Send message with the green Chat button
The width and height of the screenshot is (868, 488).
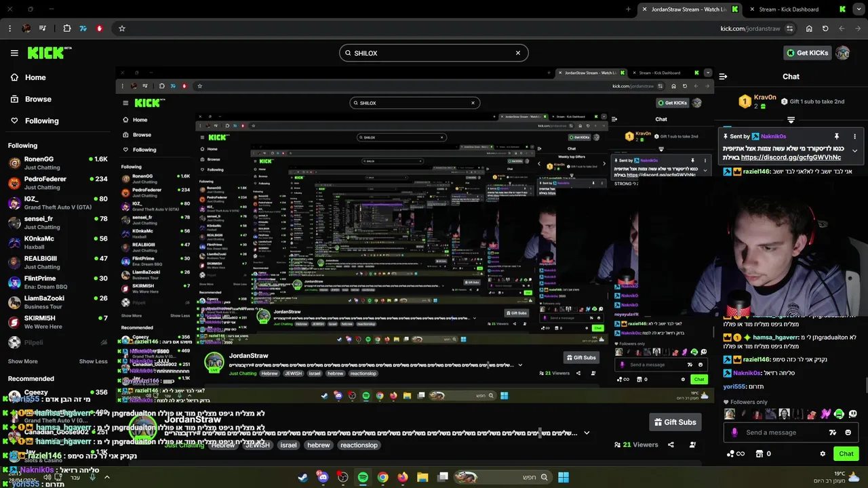[x=846, y=453]
